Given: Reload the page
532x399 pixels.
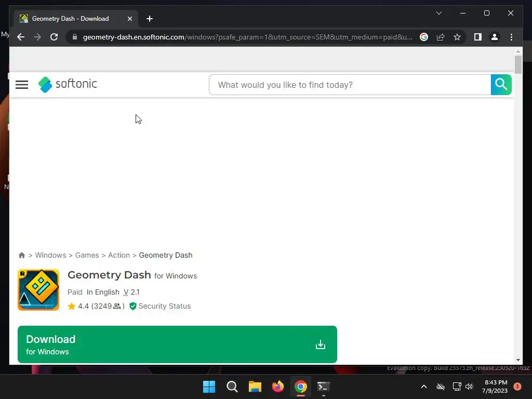Looking at the screenshot, I should click(54, 37).
